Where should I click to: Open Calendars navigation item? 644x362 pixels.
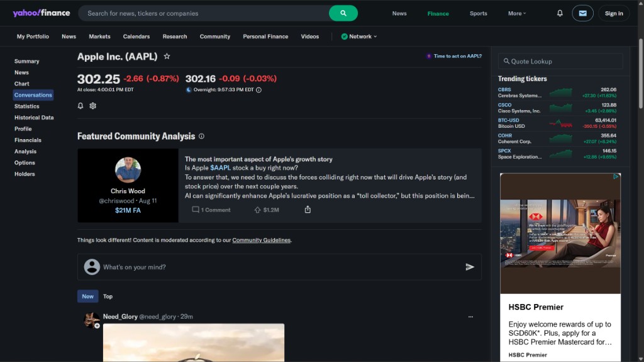coord(136,37)
